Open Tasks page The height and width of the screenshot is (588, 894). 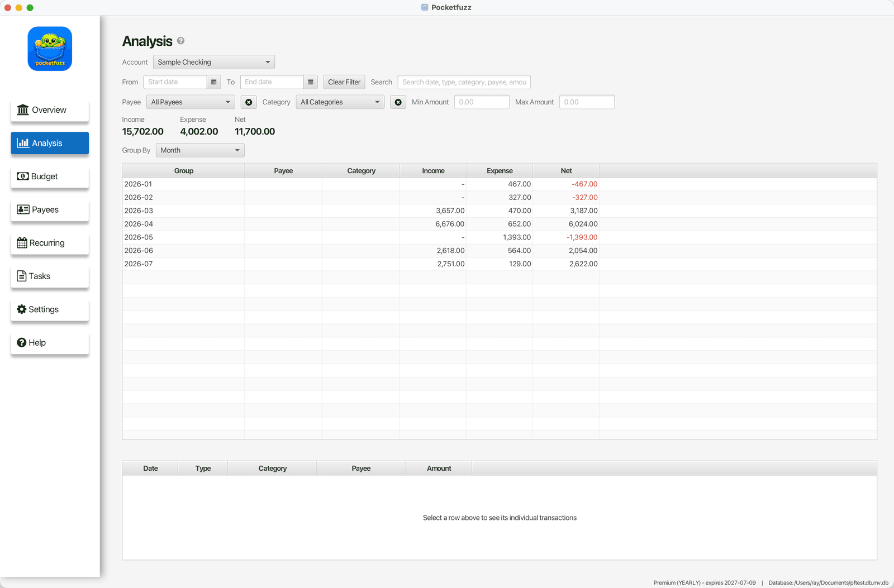click(x=50, y=276)
